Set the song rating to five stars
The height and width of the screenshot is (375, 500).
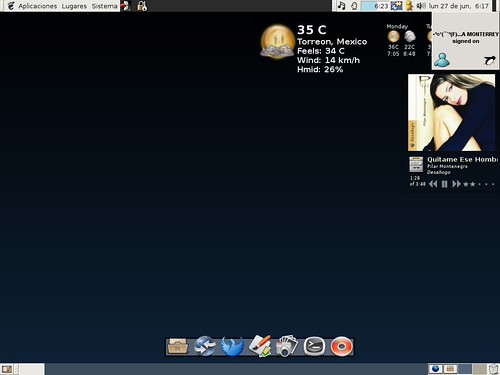[x=493, y=184]
